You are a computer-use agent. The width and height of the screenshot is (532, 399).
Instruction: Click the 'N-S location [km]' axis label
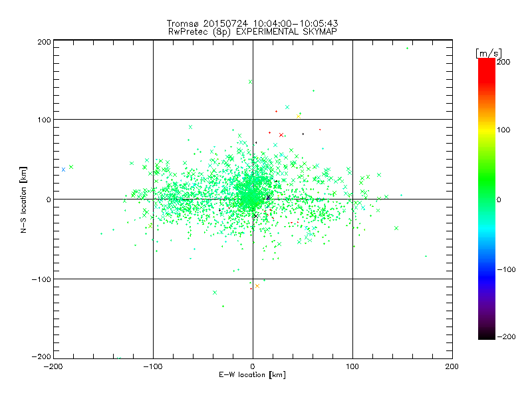23,199
